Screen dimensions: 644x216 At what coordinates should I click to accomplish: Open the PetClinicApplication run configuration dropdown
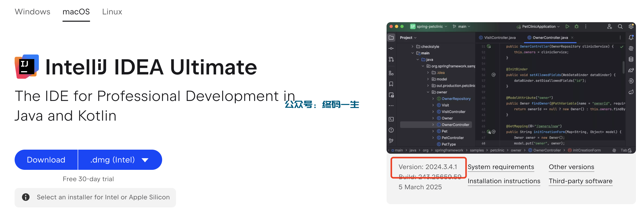pyautogui.click(x=538, y=26)
